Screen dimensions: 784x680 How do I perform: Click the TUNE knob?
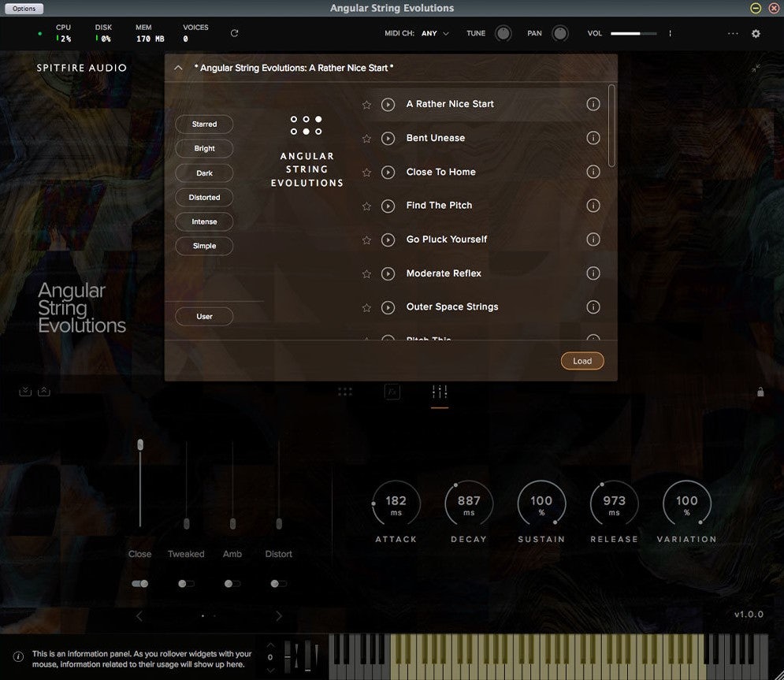[503, 34]
